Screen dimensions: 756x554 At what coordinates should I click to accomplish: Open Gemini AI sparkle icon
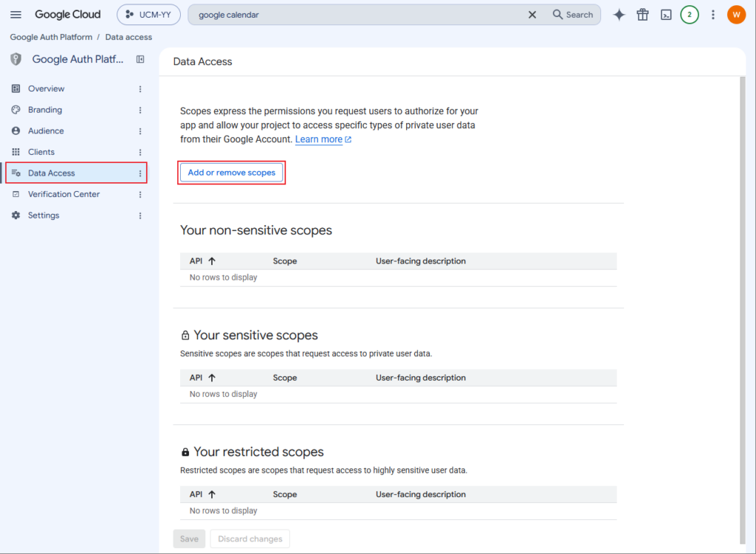(619, 15)
